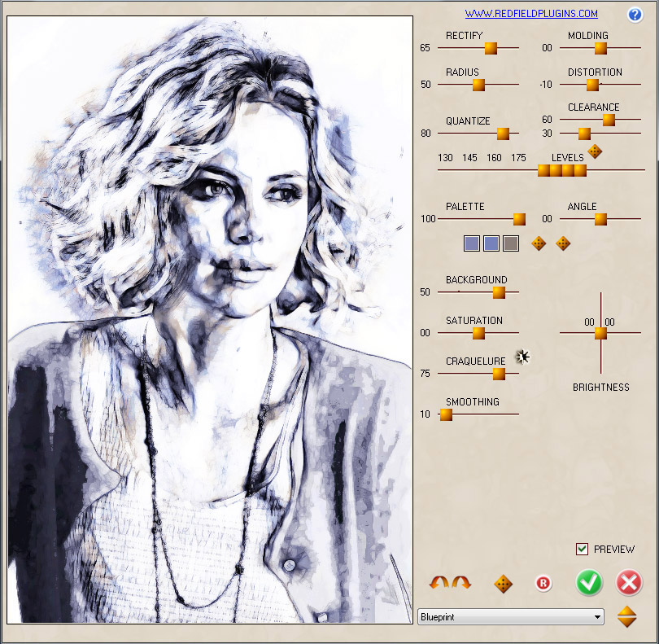The height and width of the screenshot is (644, 659).
Task: Click the orange down arrow preset stepper
Action: tap(627, 622)
